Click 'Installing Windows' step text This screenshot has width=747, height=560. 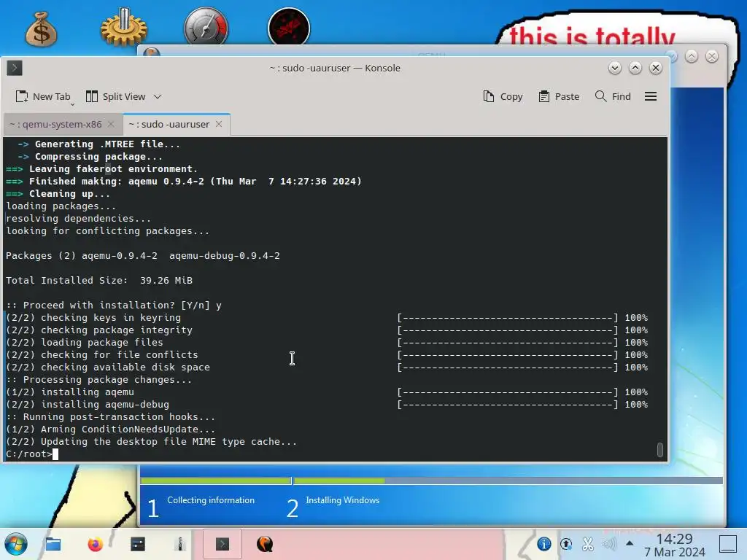coord(343,500)
